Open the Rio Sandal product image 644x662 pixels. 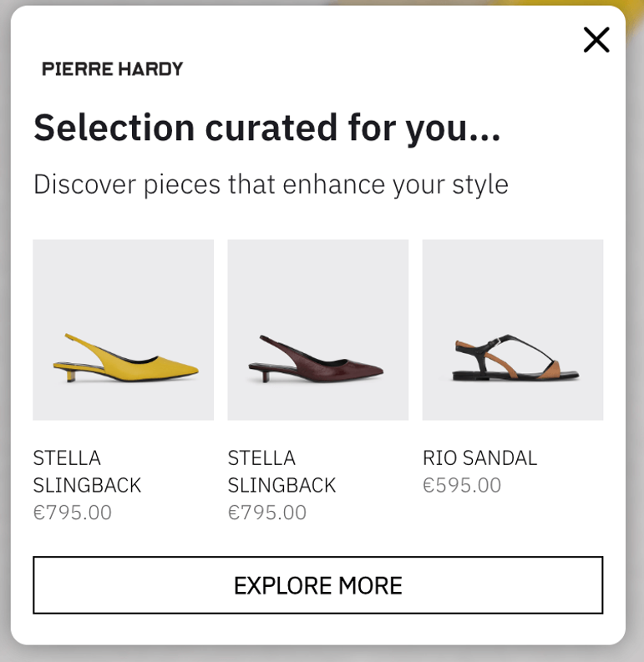coord(512,330)
